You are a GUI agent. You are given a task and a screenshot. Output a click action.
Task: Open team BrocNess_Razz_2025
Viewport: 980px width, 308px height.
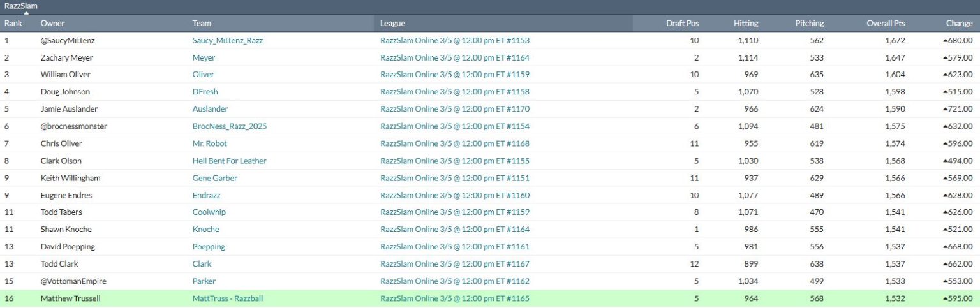(230, 126)
